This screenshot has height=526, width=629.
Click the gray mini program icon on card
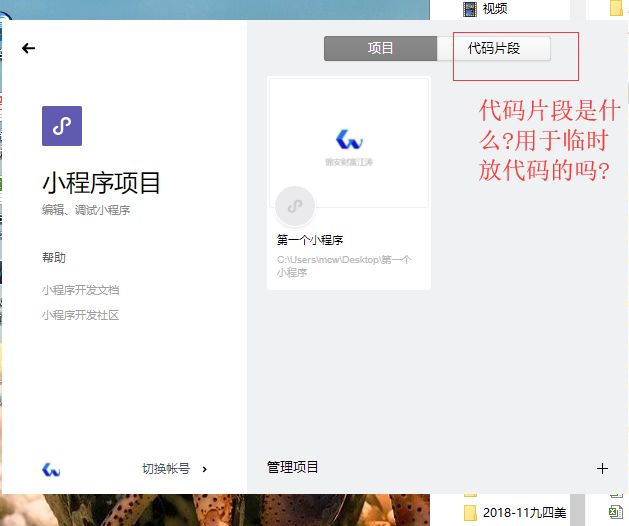pyautogui.click(x=295, y=206)
